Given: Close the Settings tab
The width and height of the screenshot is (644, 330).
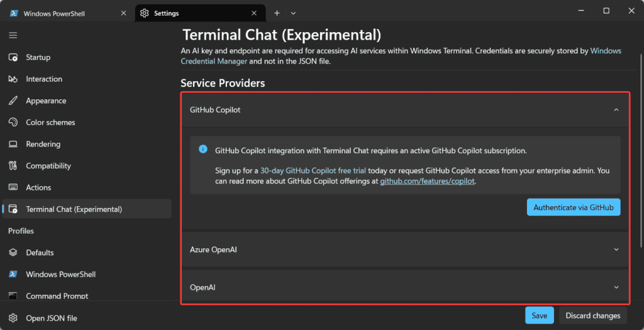Looking at the screenshot, I should (x=254, y=13).
